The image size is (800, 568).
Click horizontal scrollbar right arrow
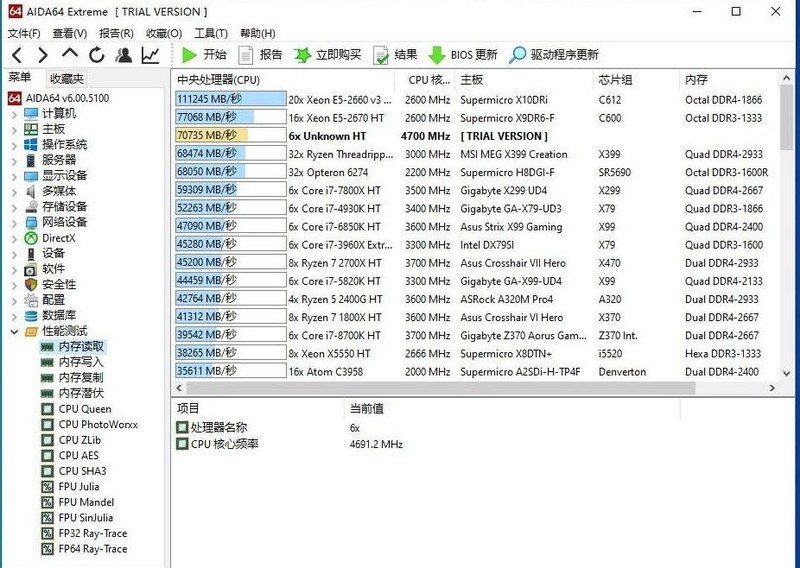click(772, 388)
